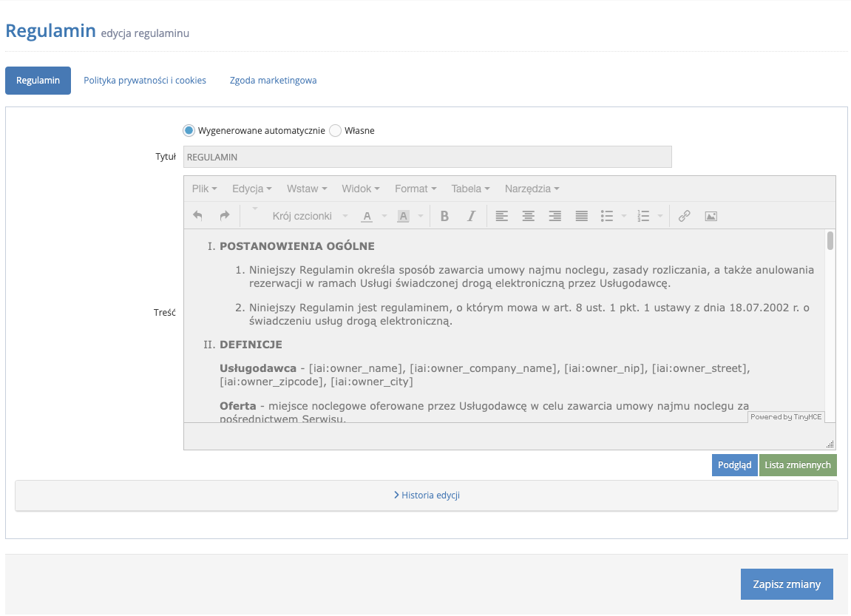The image size is (851, 616).
Task: Switch to Regulamin tab
Action: (38, 81)
